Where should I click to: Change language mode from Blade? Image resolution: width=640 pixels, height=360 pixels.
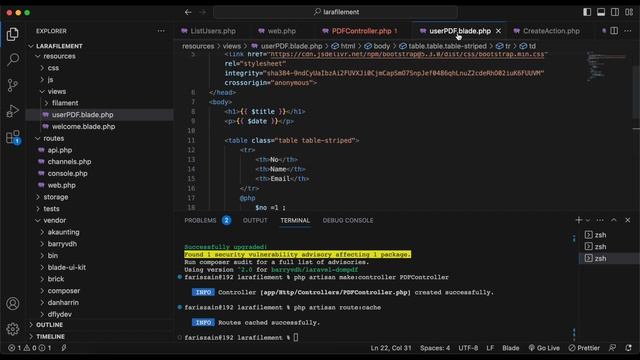tap(511, 348)
